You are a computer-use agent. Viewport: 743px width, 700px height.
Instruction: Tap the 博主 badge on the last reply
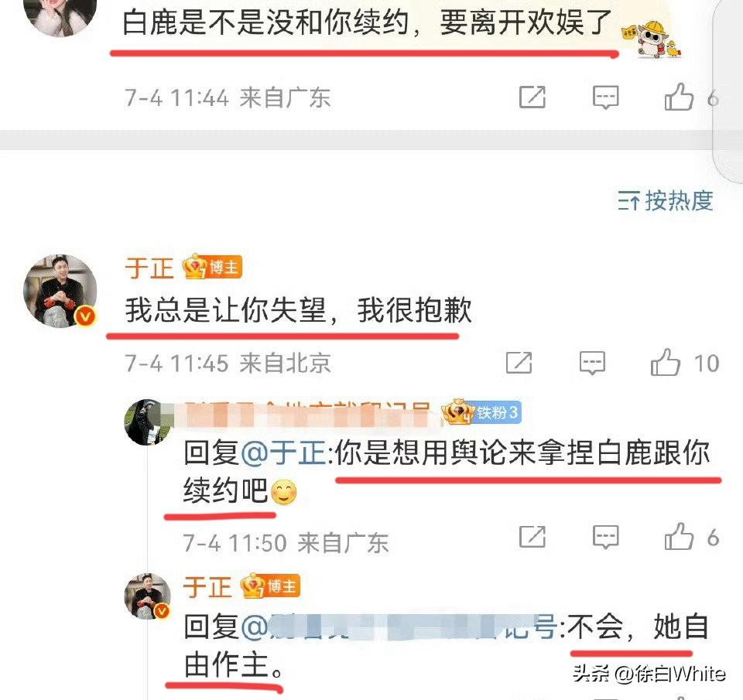pos(270,586)
